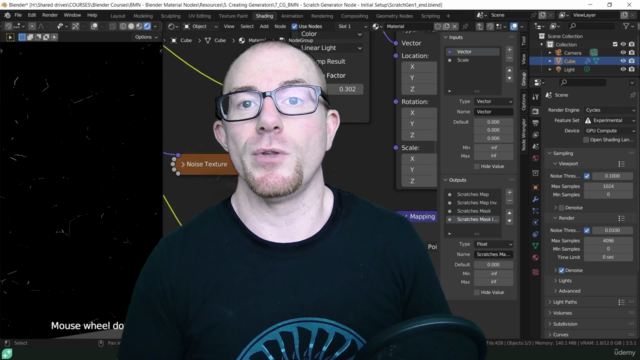Open the Object Constraints properties icon
This screenshot has width=640, height=360.
point(536,234)
